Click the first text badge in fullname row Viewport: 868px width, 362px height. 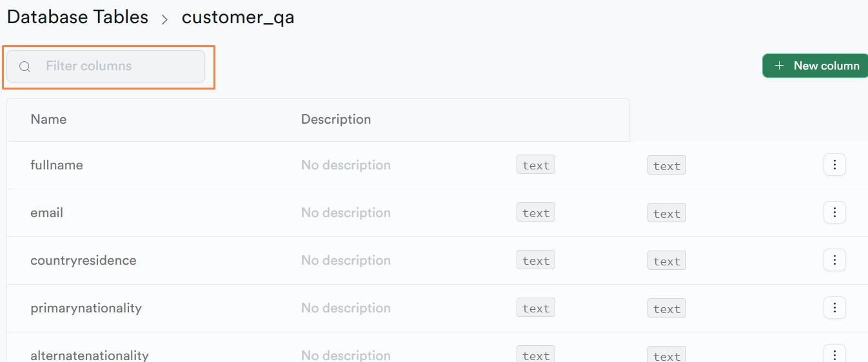[536, 165]
